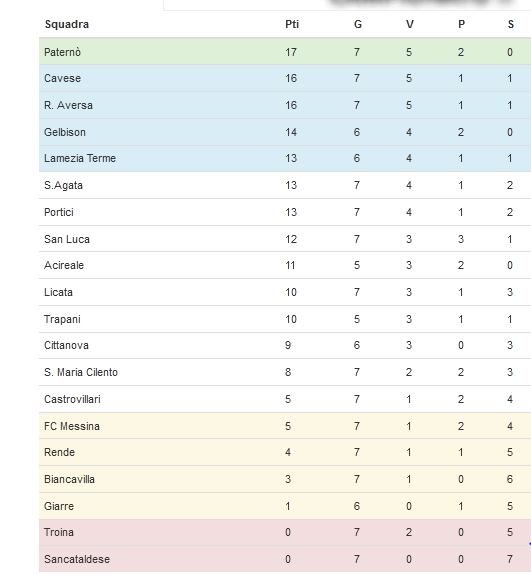Open the Lamezia Terme team entry
Screen dimensions: 531x575
tap(80, 158)
